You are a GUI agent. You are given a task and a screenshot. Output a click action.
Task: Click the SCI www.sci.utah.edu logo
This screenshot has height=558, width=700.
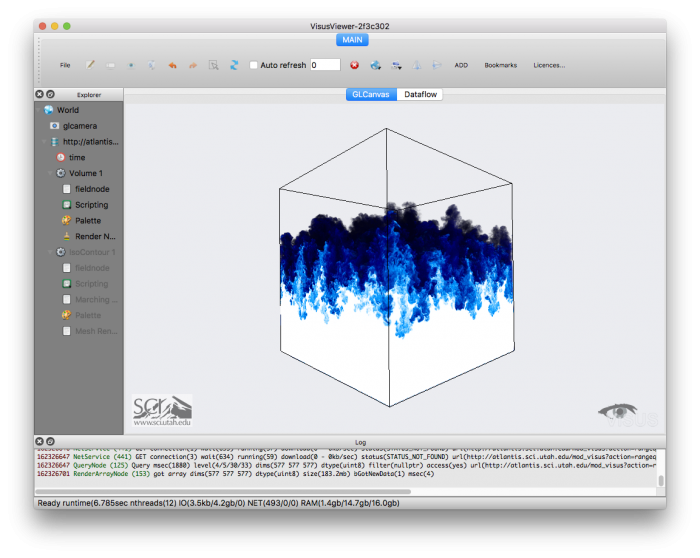tap(162, 410)
